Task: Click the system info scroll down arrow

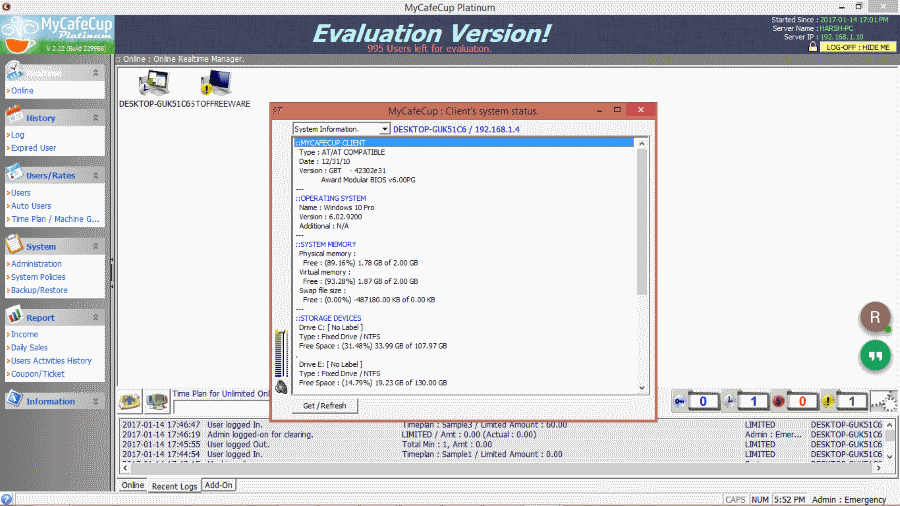Action: (642, 388)
